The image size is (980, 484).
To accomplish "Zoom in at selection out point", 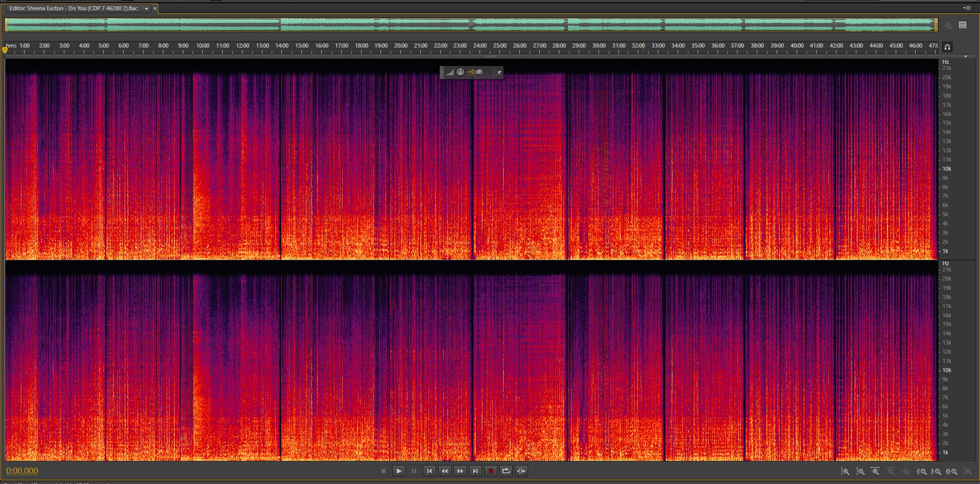I will pyautogui.click(x=937, y=472).
